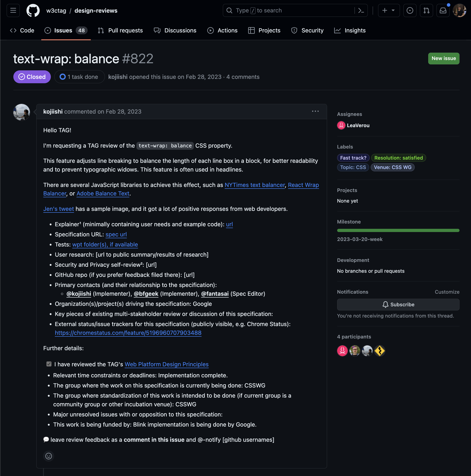
Task: Subscribe to this issue thread
Action: (x=398, y=304)
